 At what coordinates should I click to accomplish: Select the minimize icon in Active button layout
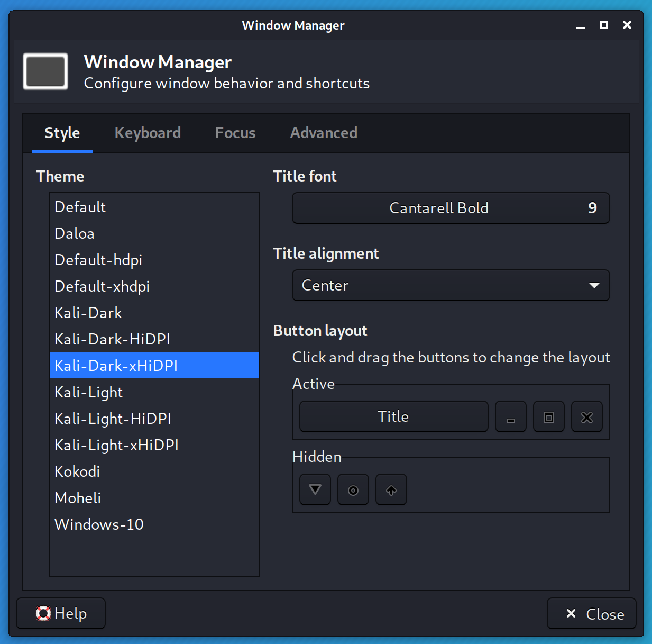pos(510,417)
